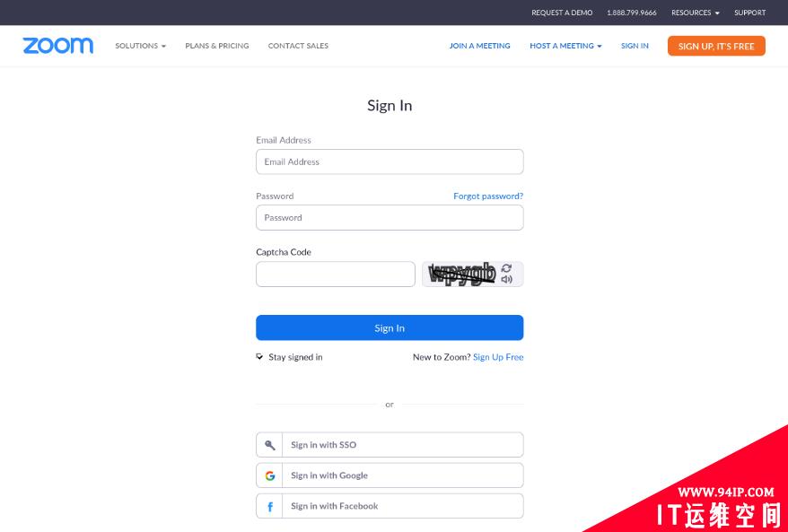Toggle the Stay signed in checkbox
This screenshot has height=532, width=788.
[x=259, y=357]
